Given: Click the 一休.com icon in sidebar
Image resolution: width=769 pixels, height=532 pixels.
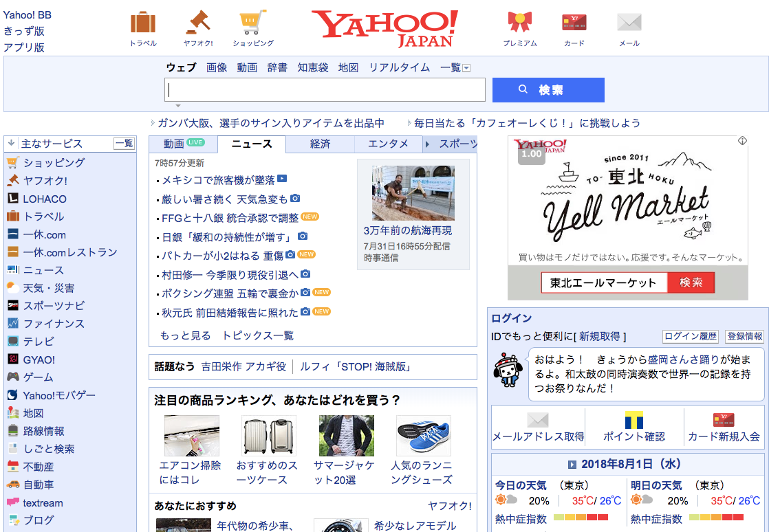Looking at the screenshot, I should pyautogui.click(x=13, y=234).
